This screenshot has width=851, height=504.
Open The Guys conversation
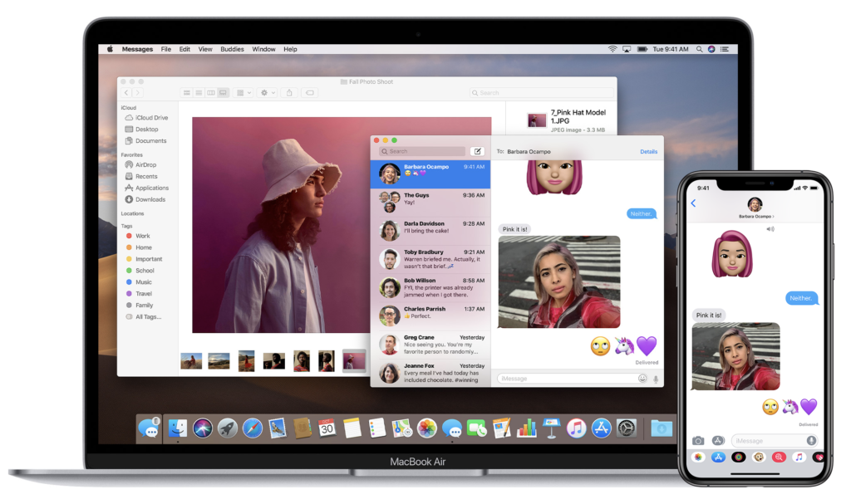(x=430, y=199)
